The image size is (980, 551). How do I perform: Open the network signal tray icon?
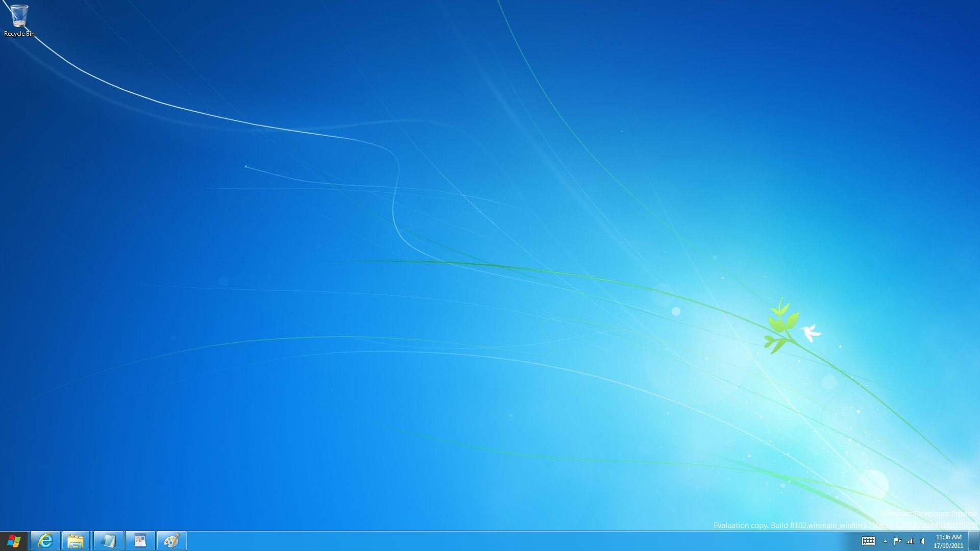[910, 541]
